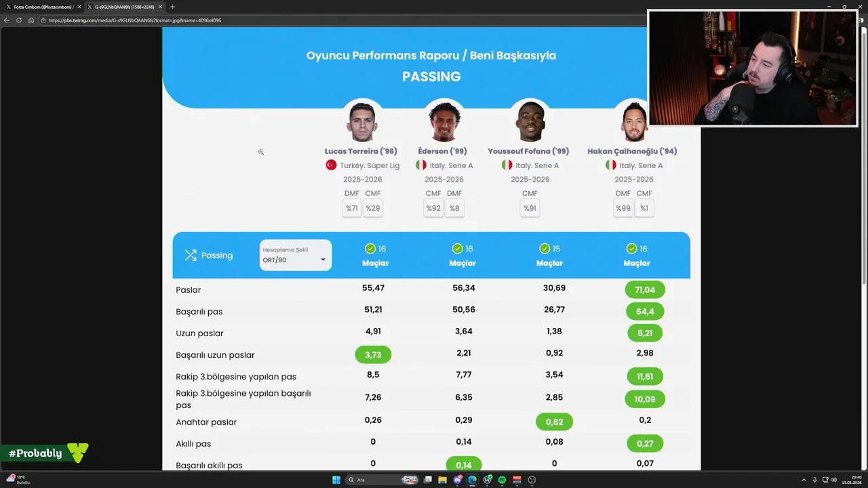868x488 pixels.
Task: Open the Hesaplama Şekli ORT/90 dropdown
Action: pyautogui.click(x=296, y=256)
